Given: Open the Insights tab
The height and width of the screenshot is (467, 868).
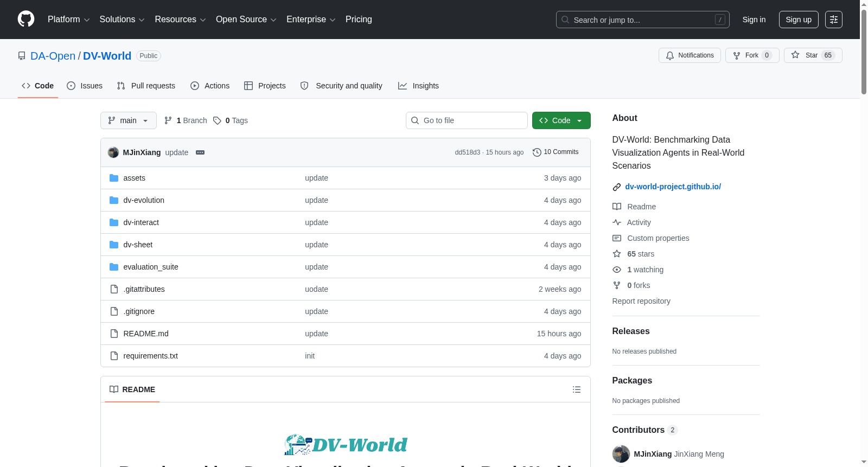Looking at the screenshot, I should 418,86.
